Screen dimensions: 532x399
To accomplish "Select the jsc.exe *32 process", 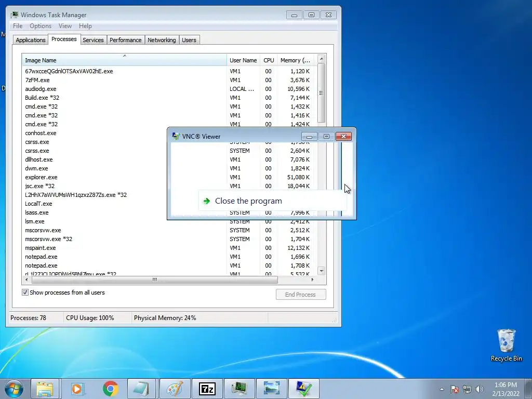I will 39,186.
